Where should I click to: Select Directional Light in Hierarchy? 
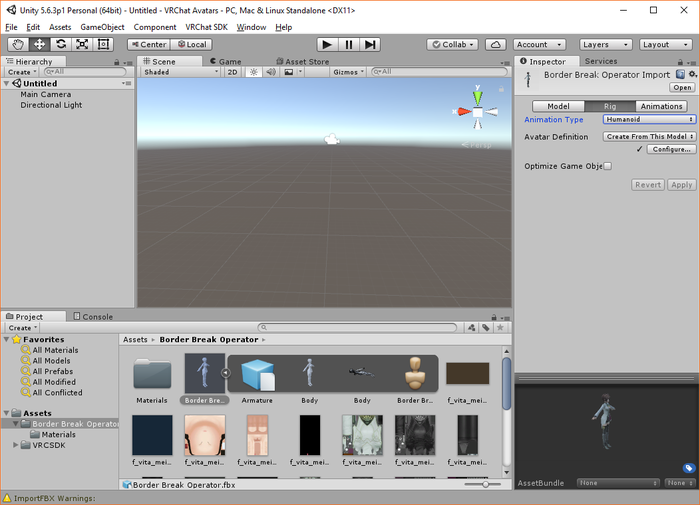click(51, 105)
